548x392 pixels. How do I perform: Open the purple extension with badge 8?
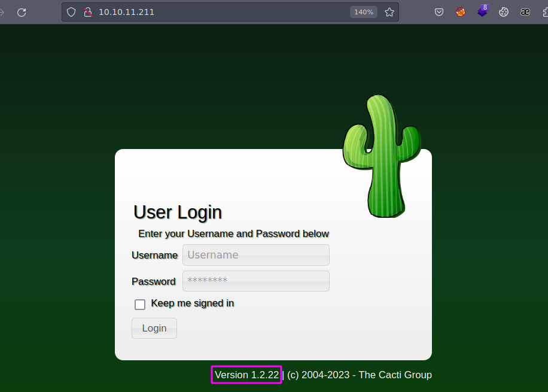click(x=483, y=11)
